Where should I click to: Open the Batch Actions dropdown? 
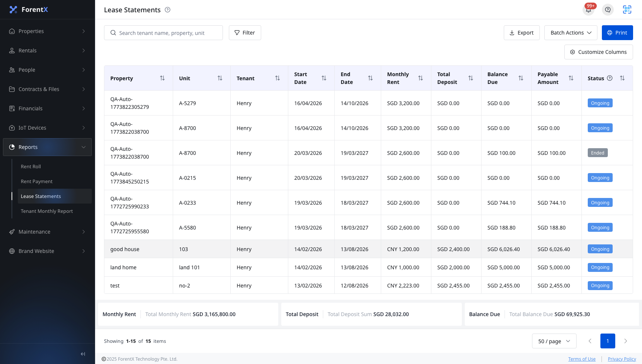coord(571,33)
